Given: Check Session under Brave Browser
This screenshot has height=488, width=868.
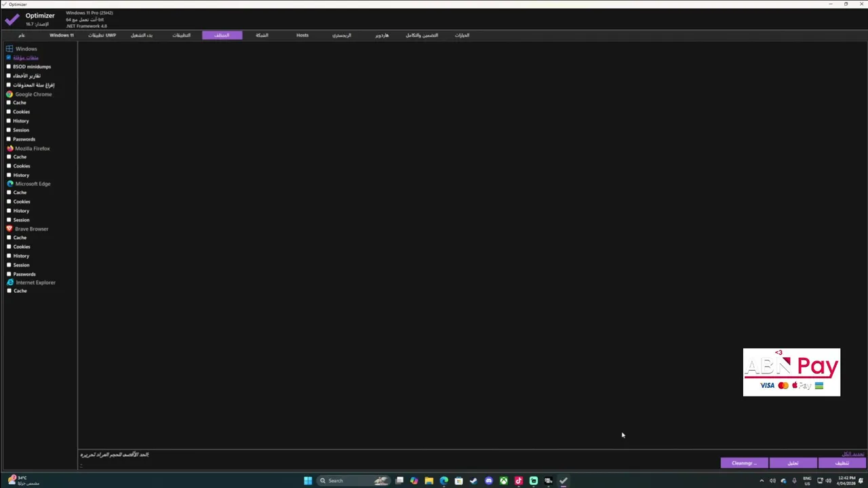Looking at the screenshot, I should click(x=9, y=265).
